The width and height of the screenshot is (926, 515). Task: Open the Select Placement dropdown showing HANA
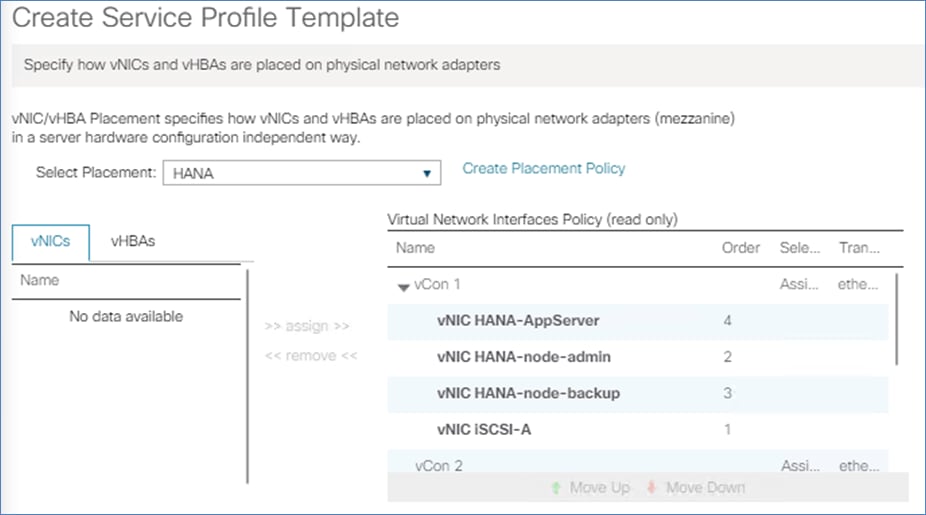tap(302, 173)
